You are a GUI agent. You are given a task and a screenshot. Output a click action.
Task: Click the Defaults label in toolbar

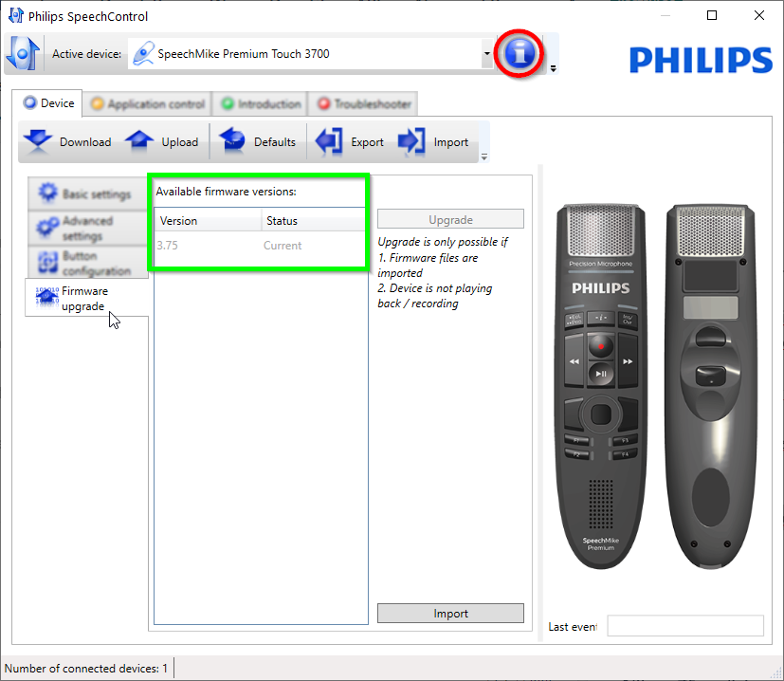275,142
